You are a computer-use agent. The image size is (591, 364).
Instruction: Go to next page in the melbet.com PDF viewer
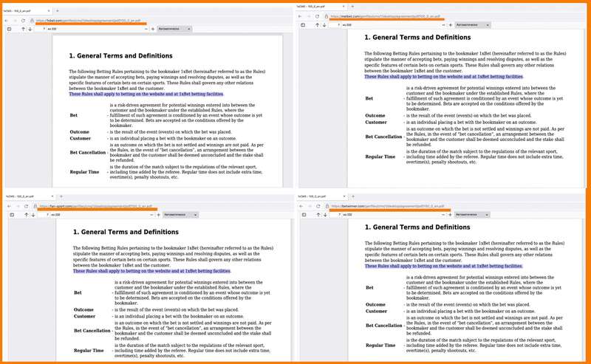[326, 24]
